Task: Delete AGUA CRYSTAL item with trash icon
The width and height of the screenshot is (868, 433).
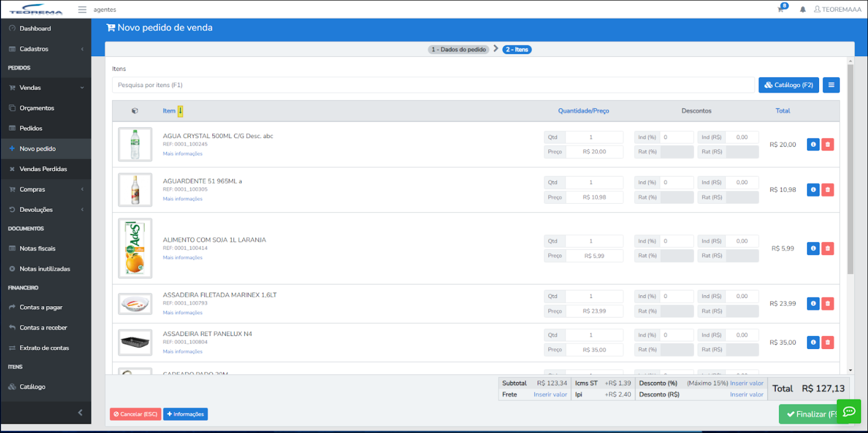Action: (827, 144)
